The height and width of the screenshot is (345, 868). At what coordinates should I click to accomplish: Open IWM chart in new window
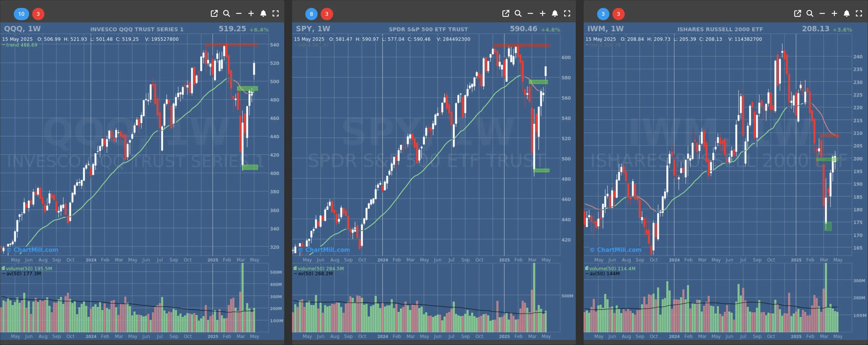click(797, 14)
